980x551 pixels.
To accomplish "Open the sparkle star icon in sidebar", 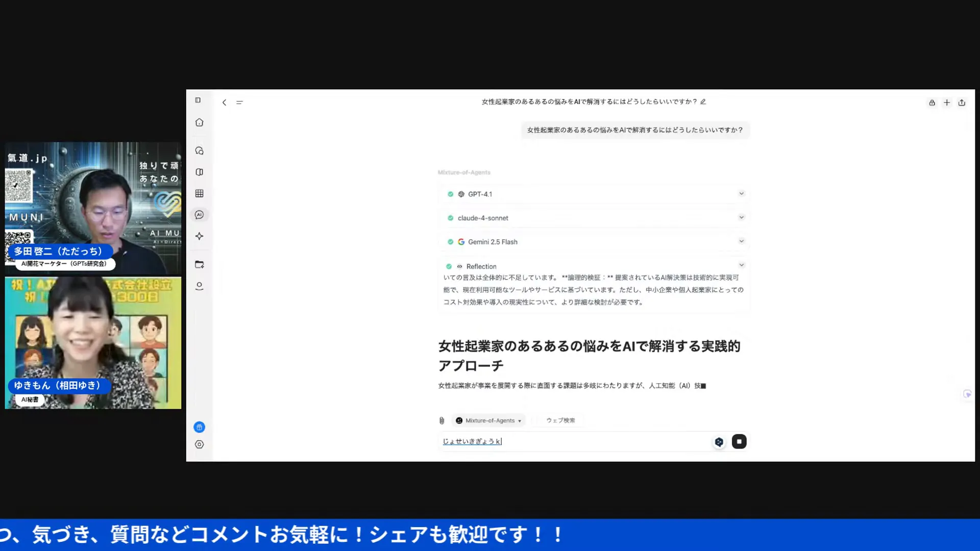I will 200,236.
